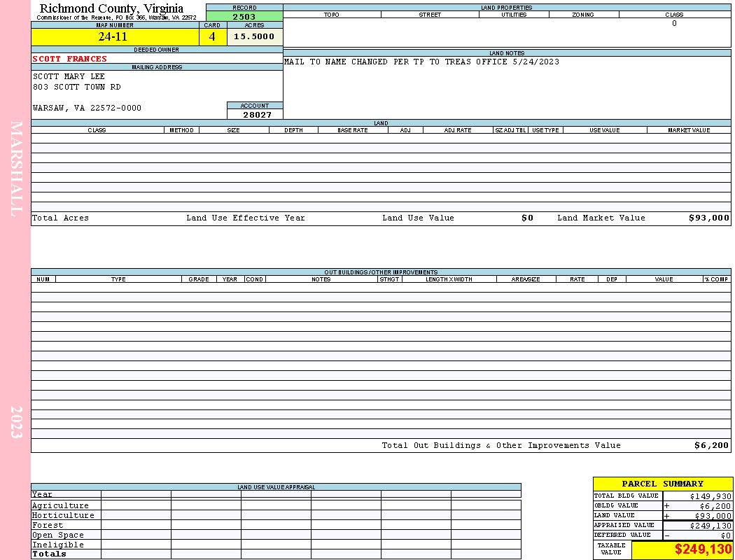Click the LENGTH X WIDTH column header

(449, 279)
